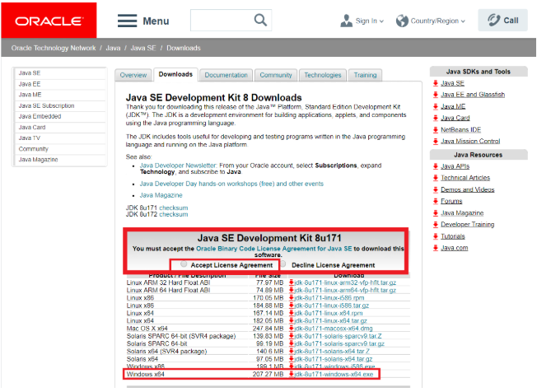
Task: Download jdk-8u171-windows-x64.exe
Action: (334, 374)
